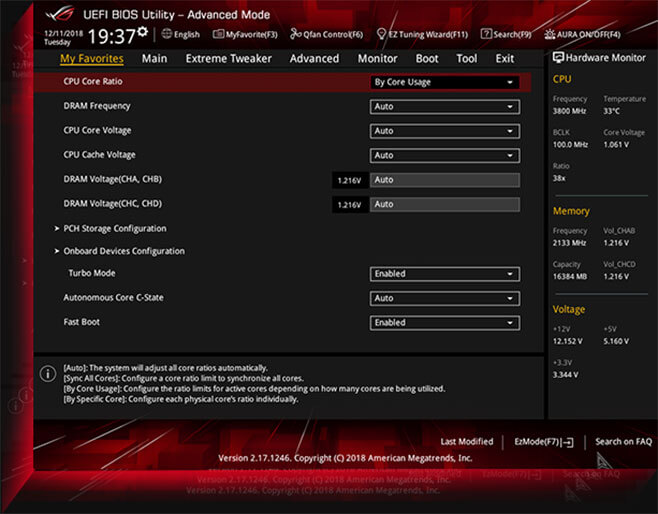This screenshot has width=658, height=514.
Task: Select the Fast Boot label
Action: coord(81,322)
